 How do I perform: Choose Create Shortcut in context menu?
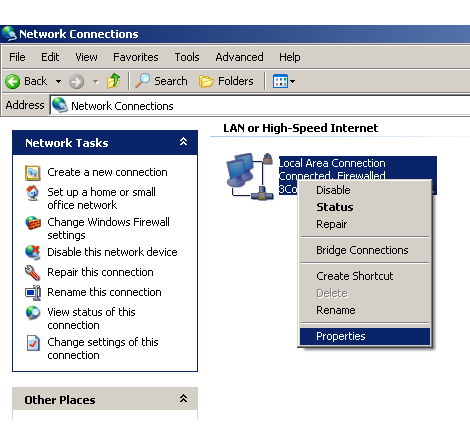[x=365, y=276]
